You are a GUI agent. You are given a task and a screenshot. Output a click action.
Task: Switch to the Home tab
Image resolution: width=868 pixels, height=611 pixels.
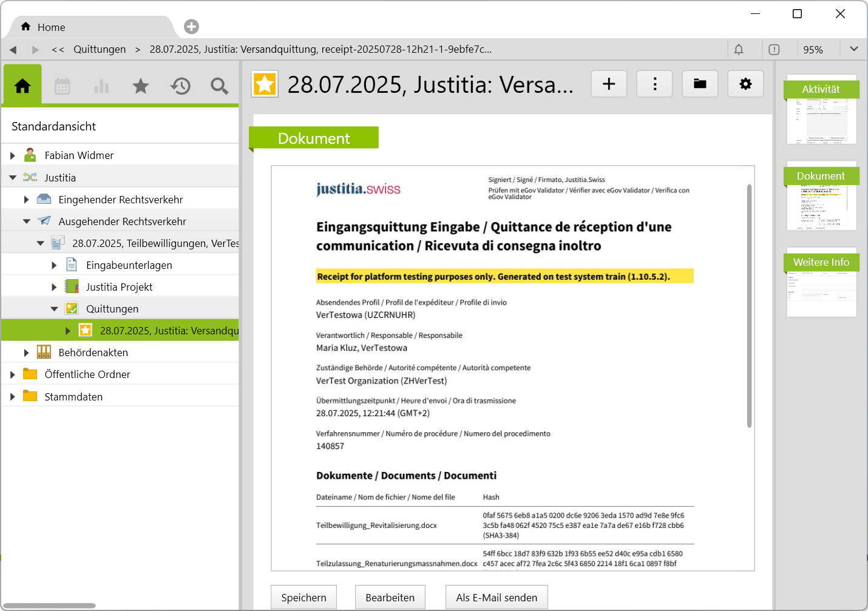point(91,27)
